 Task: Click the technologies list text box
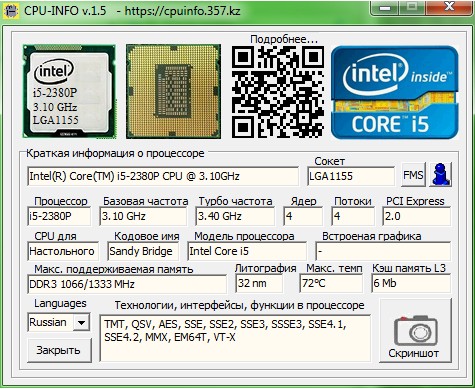(x=235, y=338)
